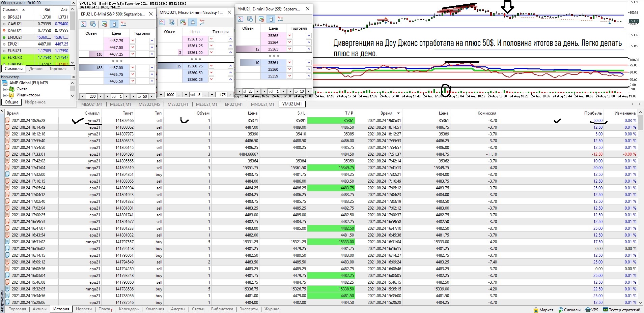The image size is (644, 313).
Task: Click the chart-with-red-arrow icon in MNQU21 depth window
Action: pos(183,22)
